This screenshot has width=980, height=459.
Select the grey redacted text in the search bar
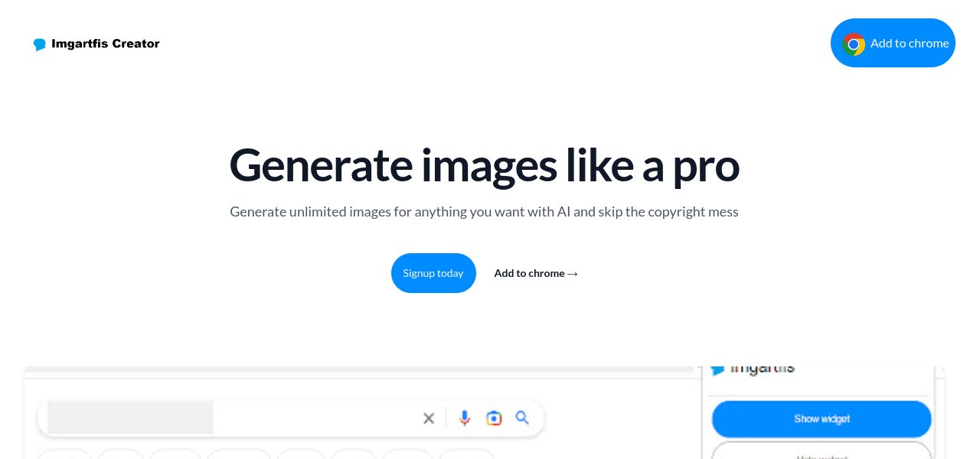click(130, 418)
